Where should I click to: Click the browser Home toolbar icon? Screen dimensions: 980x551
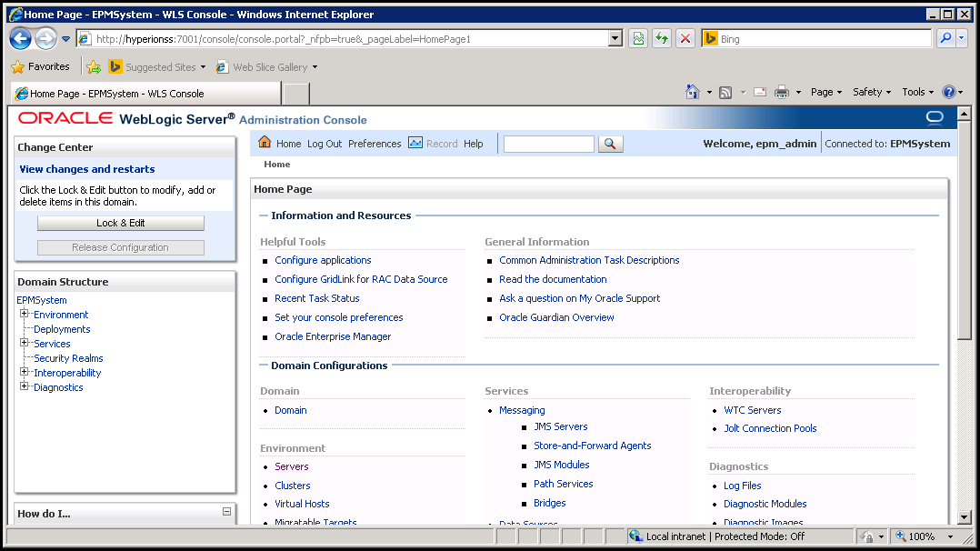(693, 92)
